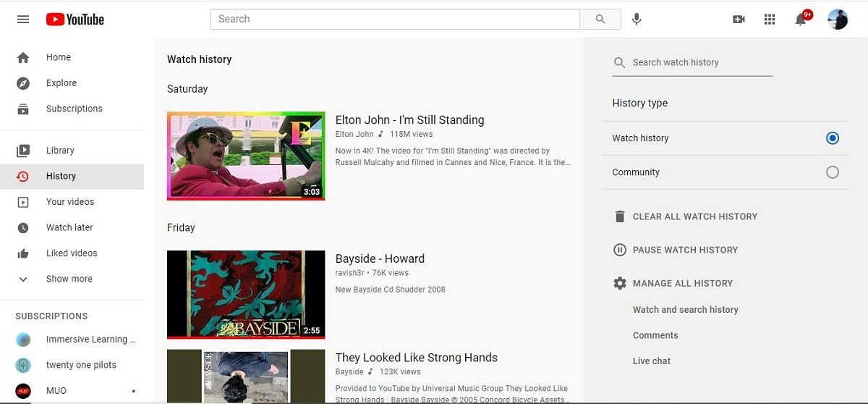Click the twenty one pilots channel avatar

(23, 365)
